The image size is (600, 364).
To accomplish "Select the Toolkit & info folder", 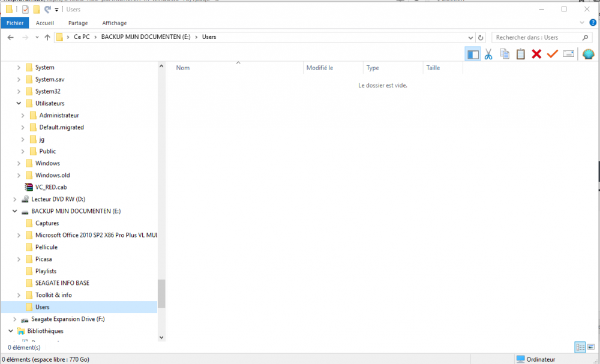I will (x=53, y=295).
